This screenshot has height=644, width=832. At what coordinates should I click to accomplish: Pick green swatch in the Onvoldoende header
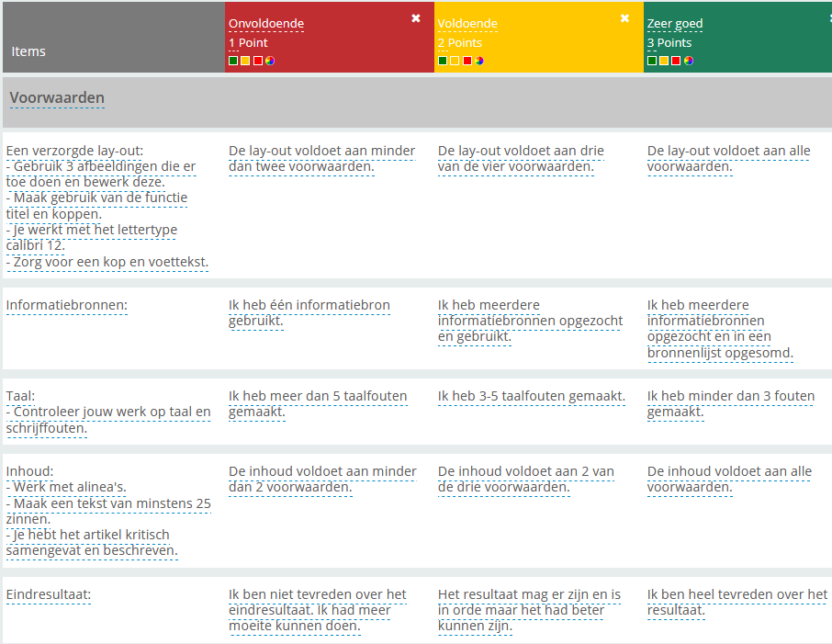coord(233,61)
